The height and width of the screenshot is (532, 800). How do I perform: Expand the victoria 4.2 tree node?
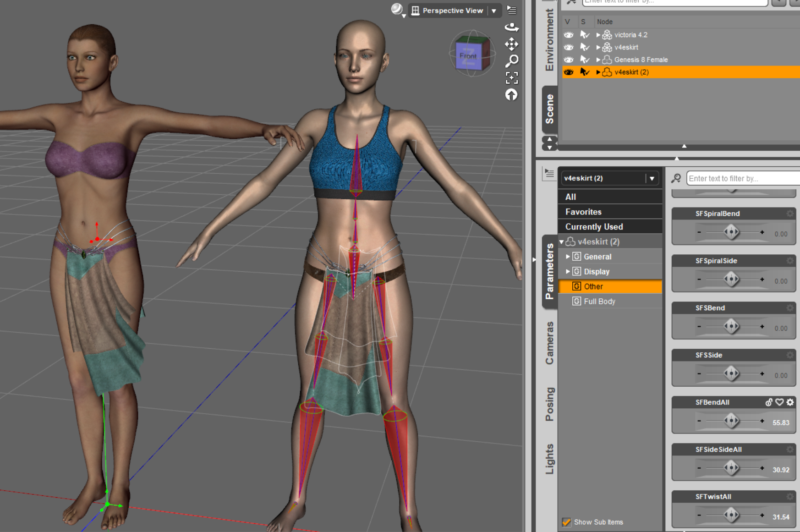point(598,34)
